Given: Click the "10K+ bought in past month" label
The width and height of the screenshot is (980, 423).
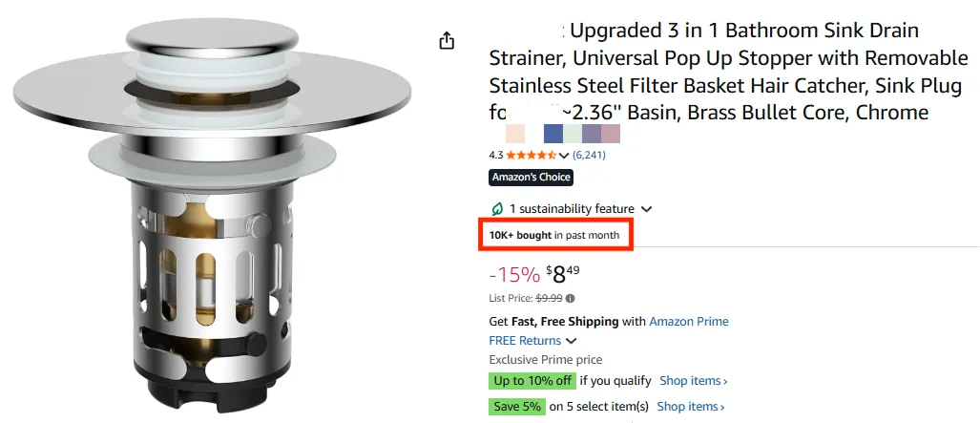Looking at the screenshot, I should [x=554, y=235].
